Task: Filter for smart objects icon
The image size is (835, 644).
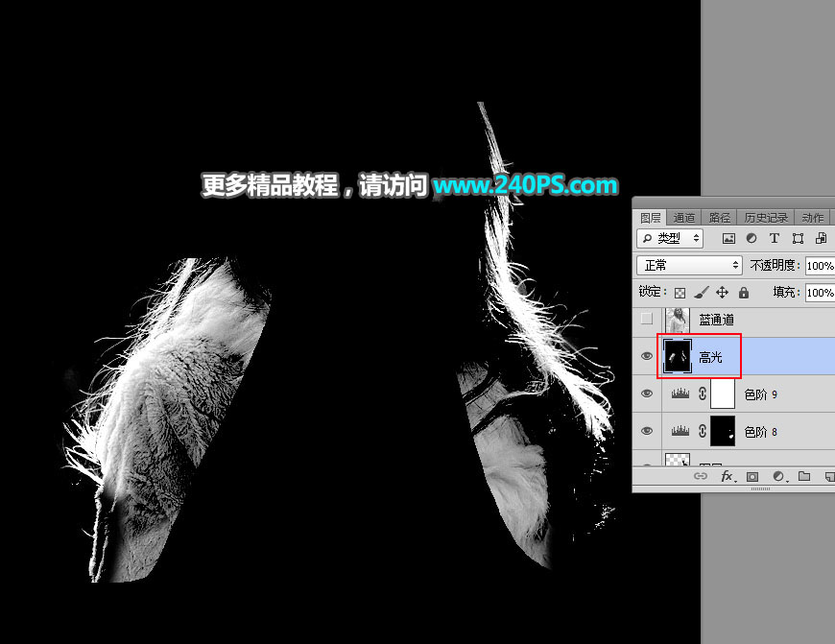Action: (x=822, y=239)
